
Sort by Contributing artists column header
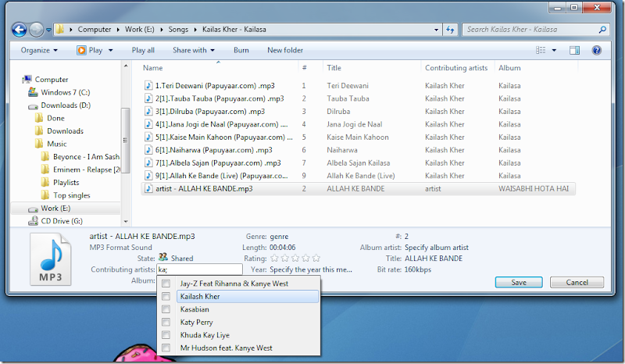pos(456,68)
